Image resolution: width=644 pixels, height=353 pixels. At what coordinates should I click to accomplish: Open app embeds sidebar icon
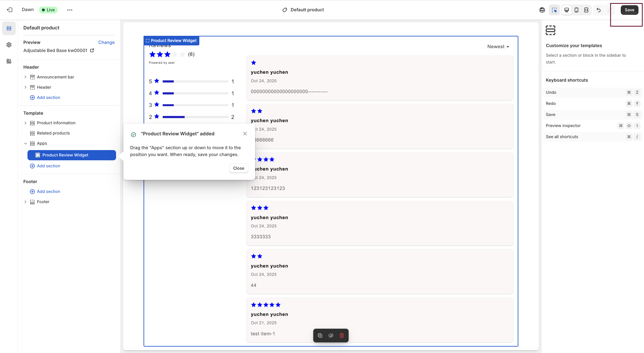point(9,61)
